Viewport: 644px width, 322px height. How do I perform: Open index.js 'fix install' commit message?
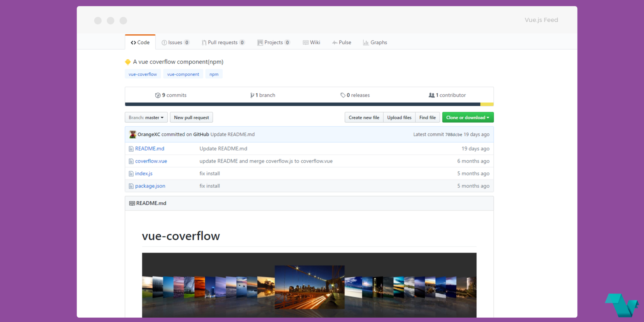(x=209, y=173)
